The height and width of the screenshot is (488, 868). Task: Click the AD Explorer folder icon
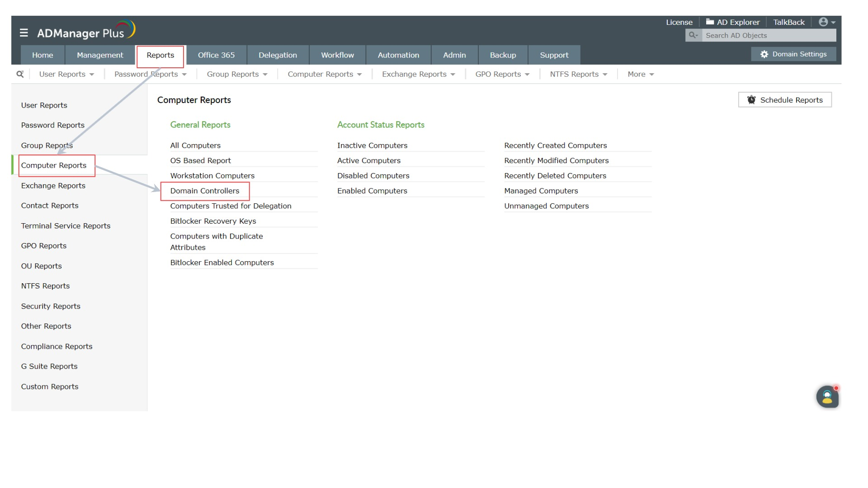710,22
